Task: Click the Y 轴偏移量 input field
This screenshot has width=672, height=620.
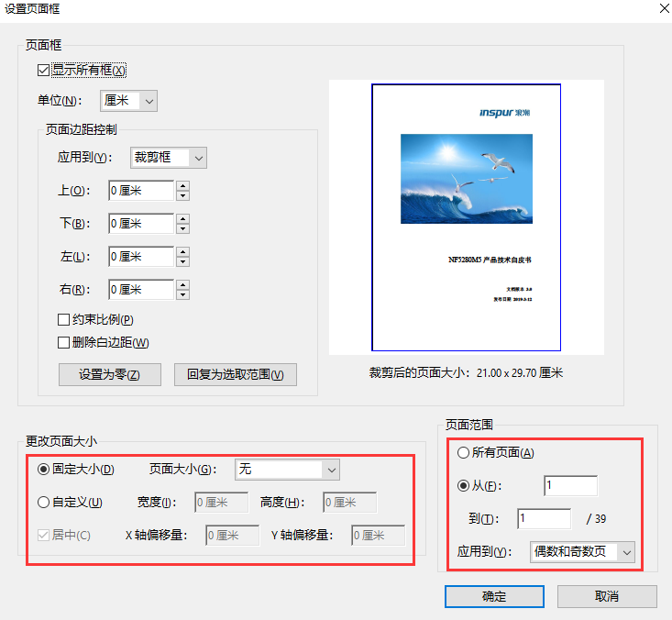Action: tap(378, 536)
